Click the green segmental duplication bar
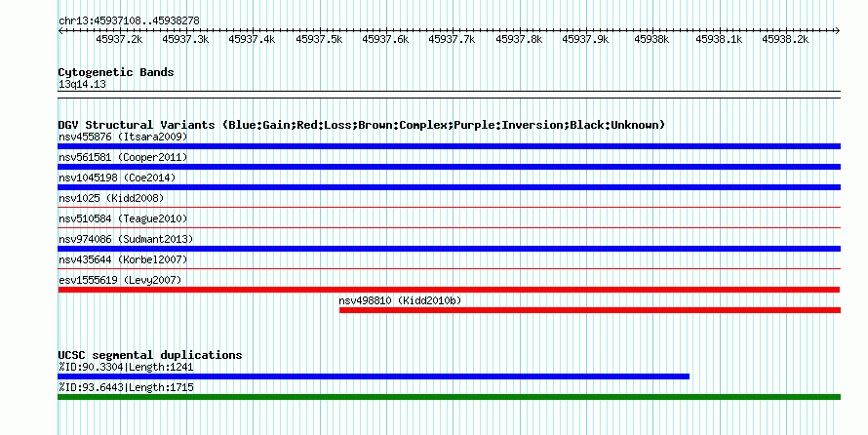Image resolution: width=868 pixels, height=435 pixels. coord(449,397)
